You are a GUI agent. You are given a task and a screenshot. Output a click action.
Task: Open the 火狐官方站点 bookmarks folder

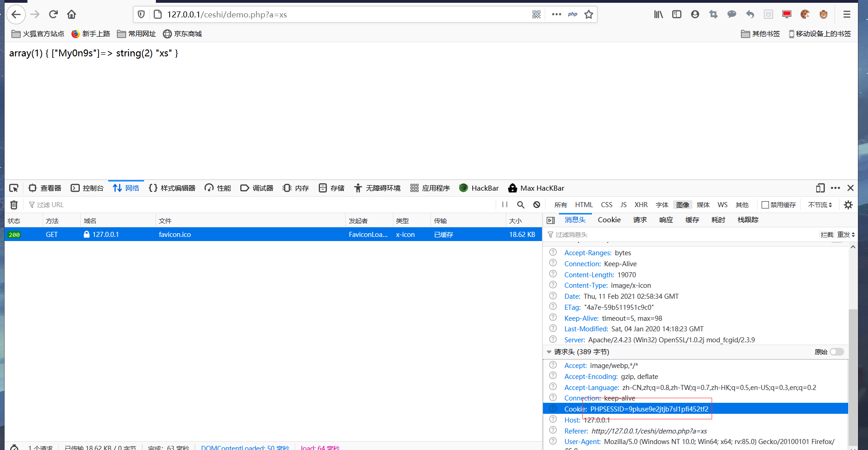[x=38, y=34]
